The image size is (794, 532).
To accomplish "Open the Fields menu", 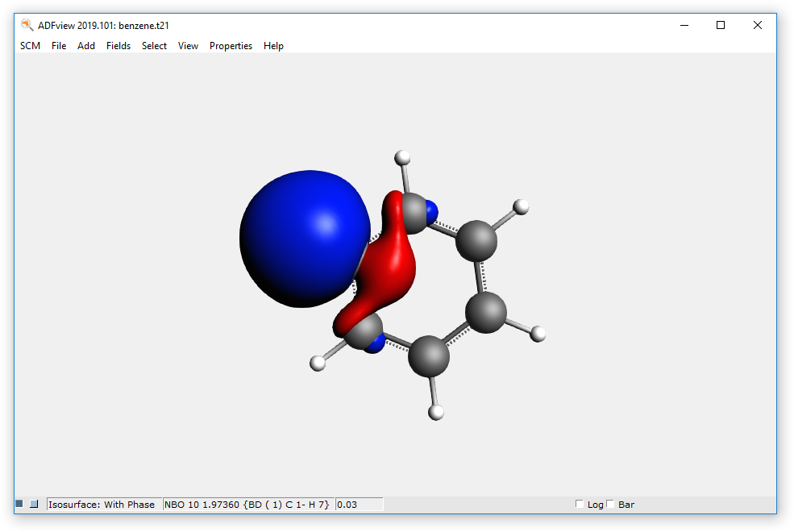I will pyautogui.click(x=118, y=46).
